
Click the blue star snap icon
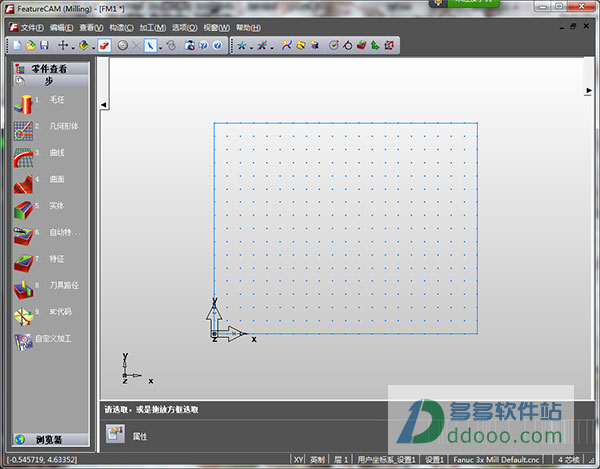pyautogui.click(x=241, y=46)
